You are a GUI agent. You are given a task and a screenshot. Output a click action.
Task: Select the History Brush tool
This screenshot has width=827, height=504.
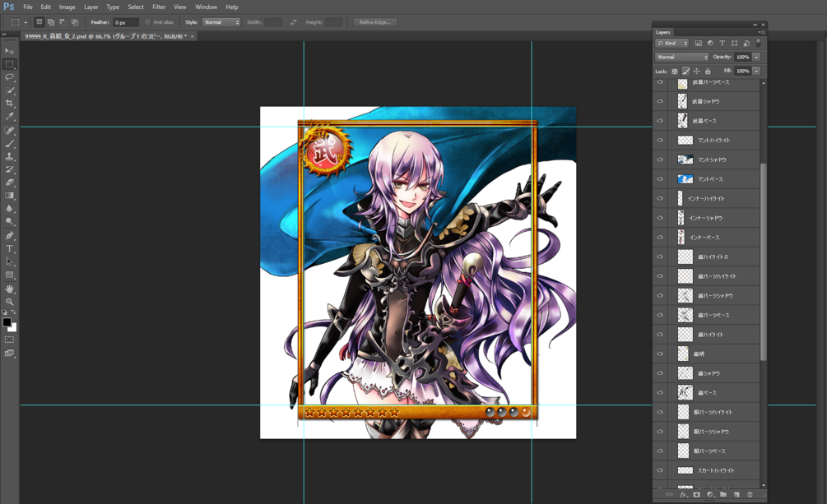(x=10, y=169)
